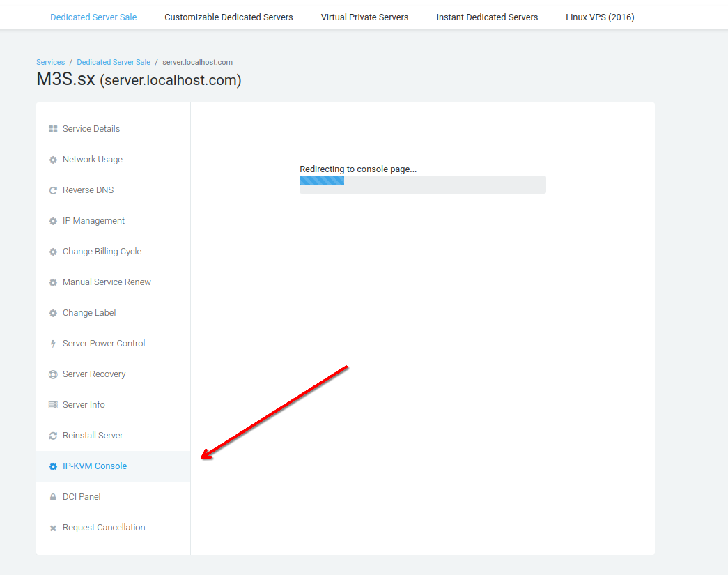Click the redirecting progress bar
Image resolution: width=728 pixels, height=575 pixels.
click(422, 184)
